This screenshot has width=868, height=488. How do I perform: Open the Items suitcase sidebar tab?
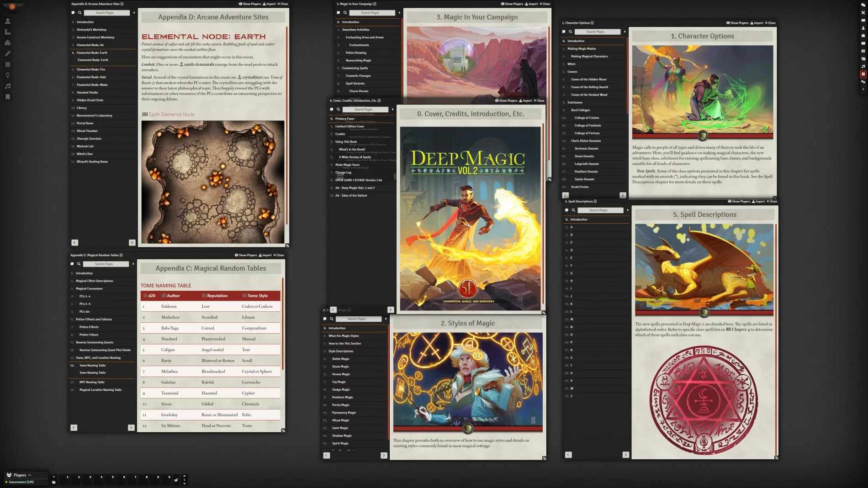point(863,36)
